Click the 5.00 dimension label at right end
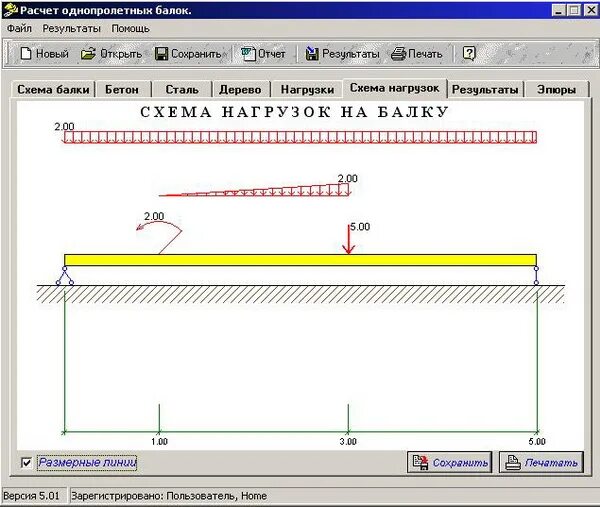This screenshot has width=600, height=507. 537,442
